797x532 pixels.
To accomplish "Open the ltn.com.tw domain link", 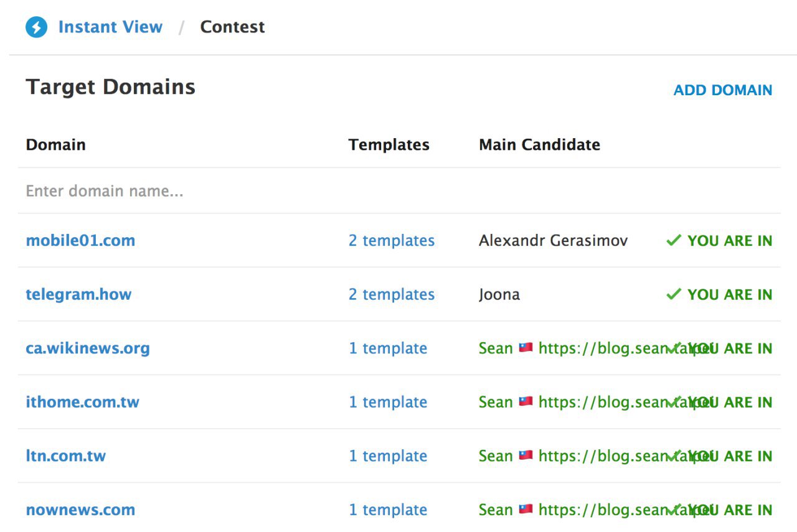I will click(66, 456).
